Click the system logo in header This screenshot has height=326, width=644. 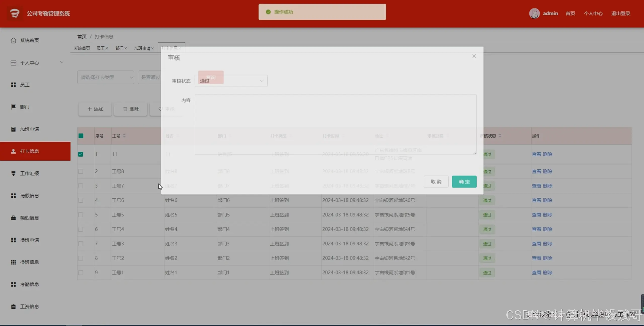(x=15, y=13)
